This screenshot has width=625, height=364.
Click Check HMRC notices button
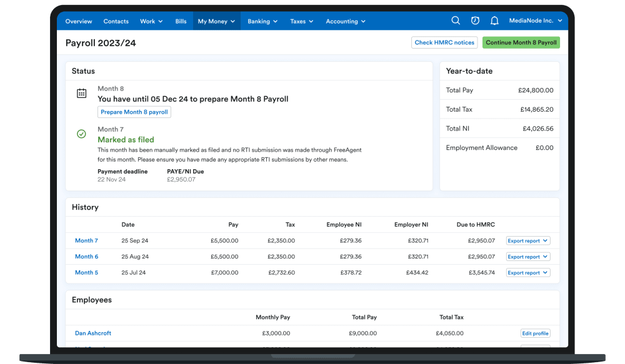(445, 42)
